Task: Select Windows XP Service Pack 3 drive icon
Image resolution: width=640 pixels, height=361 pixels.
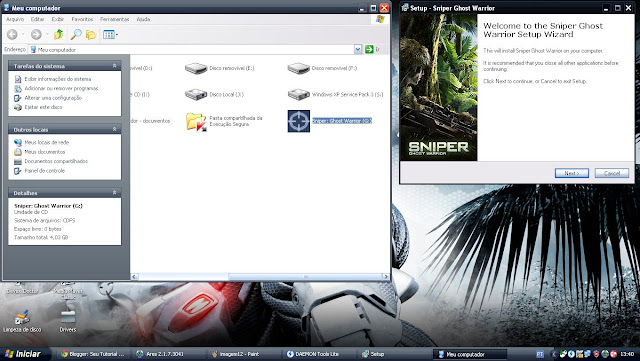Action: coord(298,94)
